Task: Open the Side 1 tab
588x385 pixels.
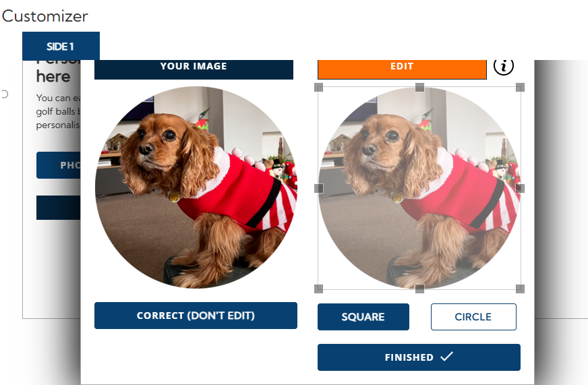Action: point(61,46)
